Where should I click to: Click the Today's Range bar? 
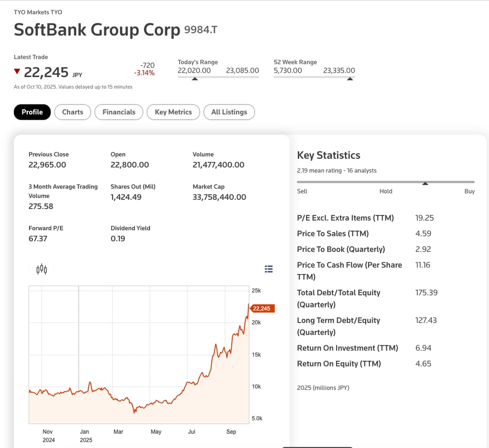pos(218,77)
